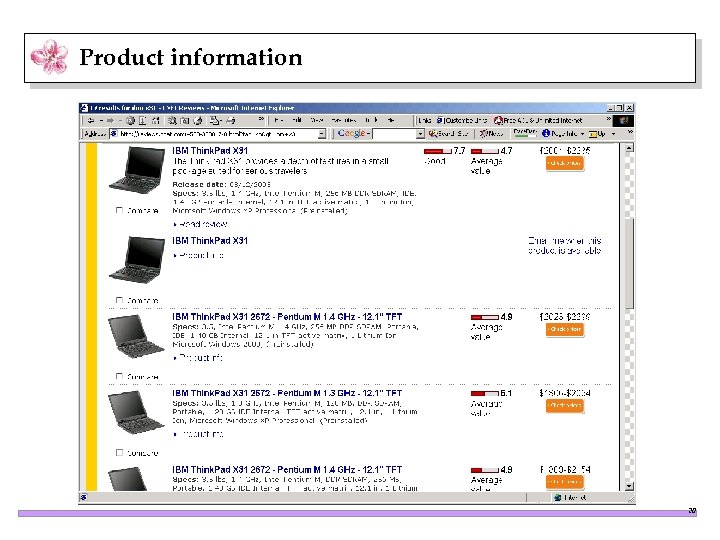Click Free AOL & Unlimited Internet link
Screen dimensions: 720x540
click(x=538, y=120)
